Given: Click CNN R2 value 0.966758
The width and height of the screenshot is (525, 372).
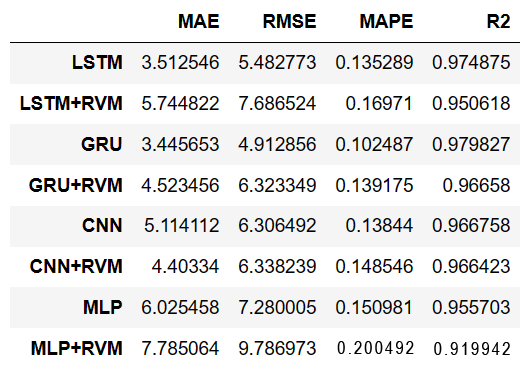Looking at the screenshot, I should pos(471,225).
